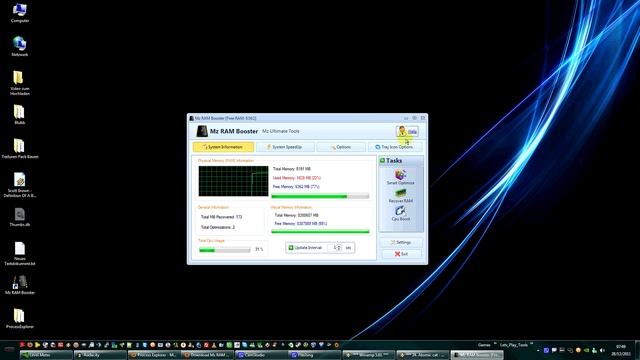Select the Video zum Hochladen folder

20,83
